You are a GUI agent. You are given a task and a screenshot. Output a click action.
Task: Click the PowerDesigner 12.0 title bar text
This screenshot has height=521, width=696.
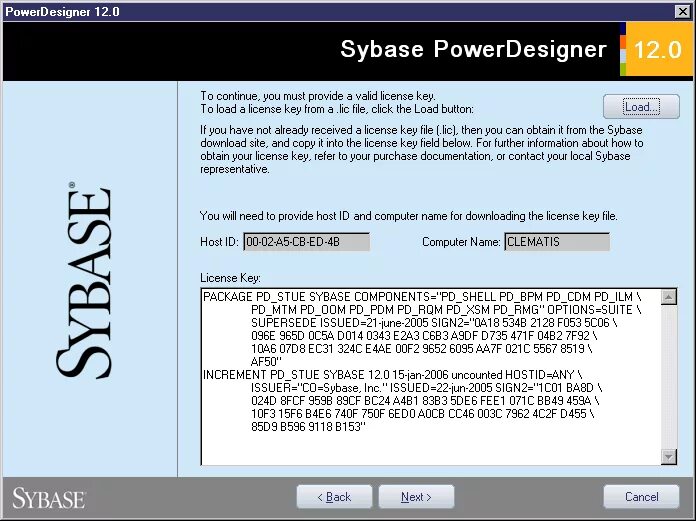[62, 12]
